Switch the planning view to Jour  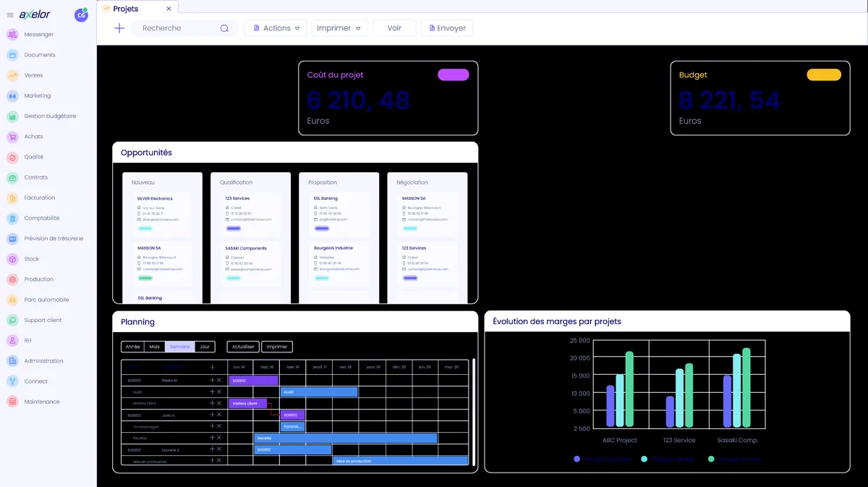[205, 347]
